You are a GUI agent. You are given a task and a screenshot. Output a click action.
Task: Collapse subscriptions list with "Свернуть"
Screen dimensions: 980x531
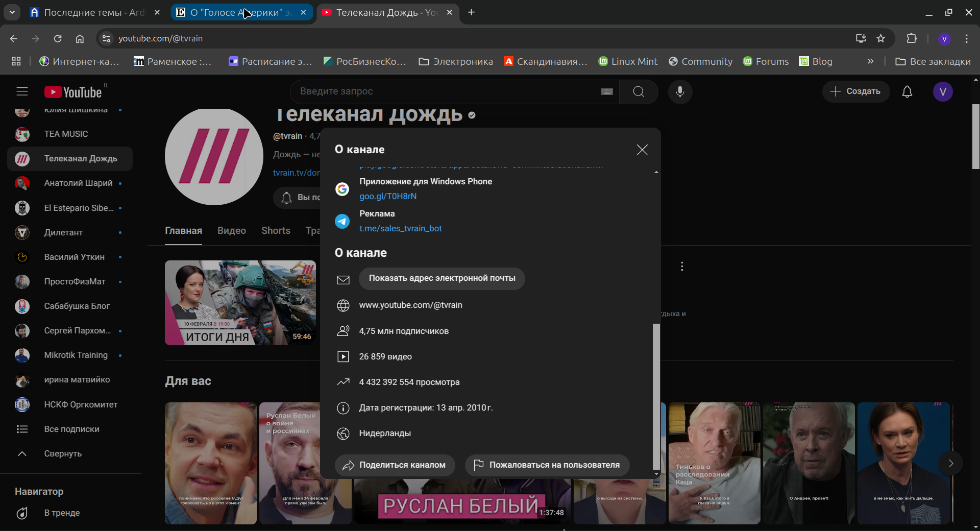coord(62,453)
